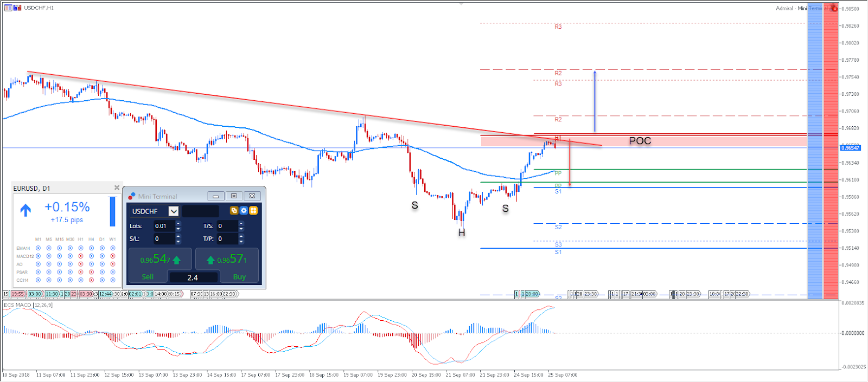Toggle the EMA14 M1 indicator dot
The width and height of the screenshot is (868, 382).
[38, 248]
